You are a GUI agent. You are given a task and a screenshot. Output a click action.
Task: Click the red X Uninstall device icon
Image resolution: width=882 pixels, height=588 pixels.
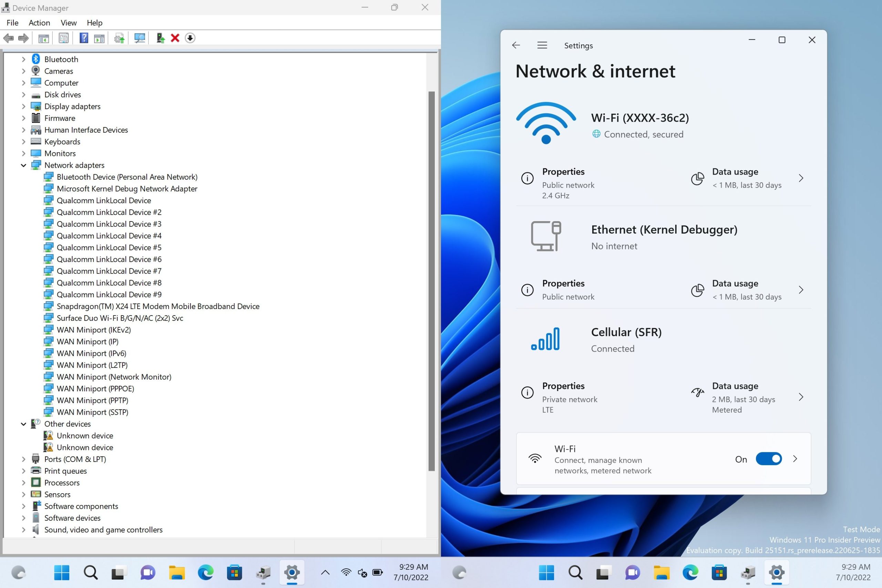point(175,38)
